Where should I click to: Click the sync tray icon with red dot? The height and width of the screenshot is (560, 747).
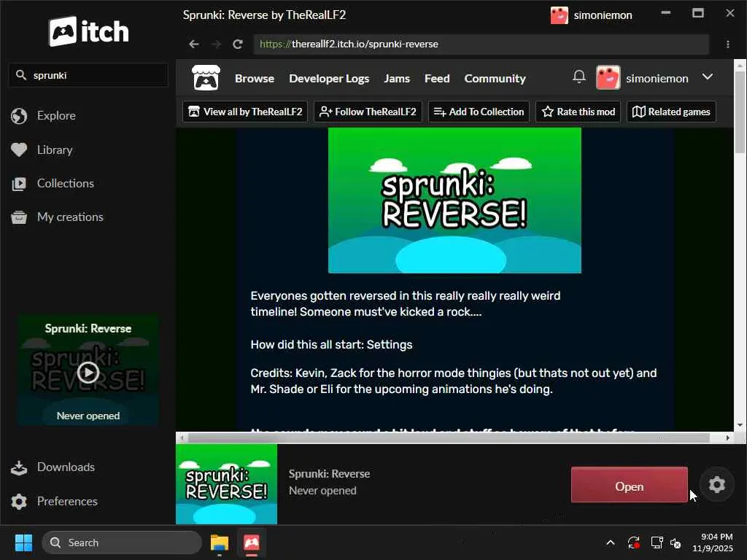point(634,542)
